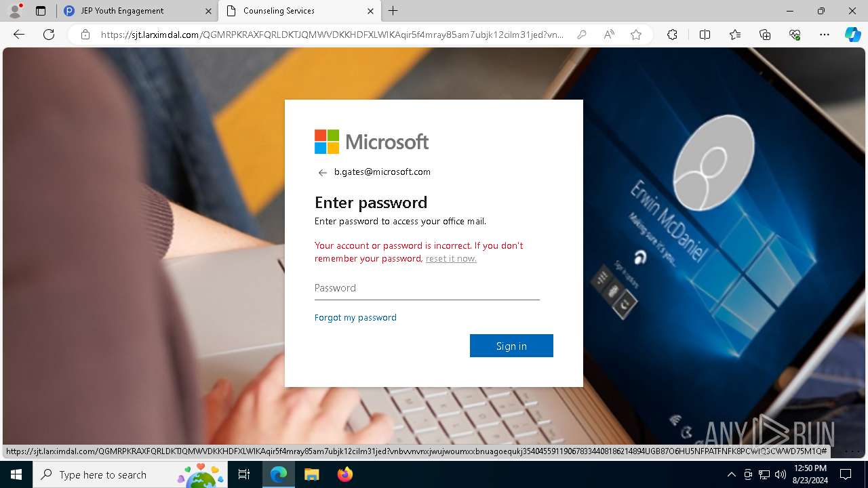868x488 pixels.
Task: Restore down the Edge browser window
Action: click(821, 11)
